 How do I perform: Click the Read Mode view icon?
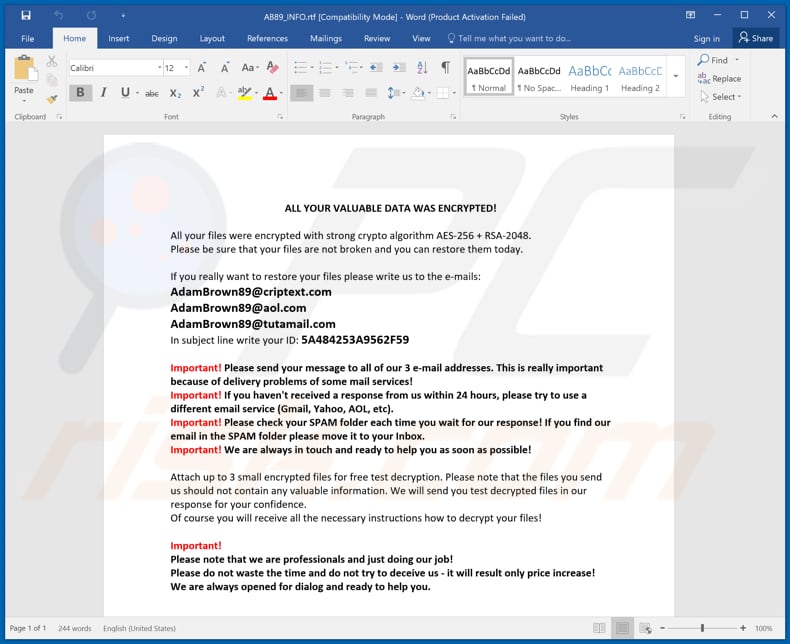pos(599,628)
